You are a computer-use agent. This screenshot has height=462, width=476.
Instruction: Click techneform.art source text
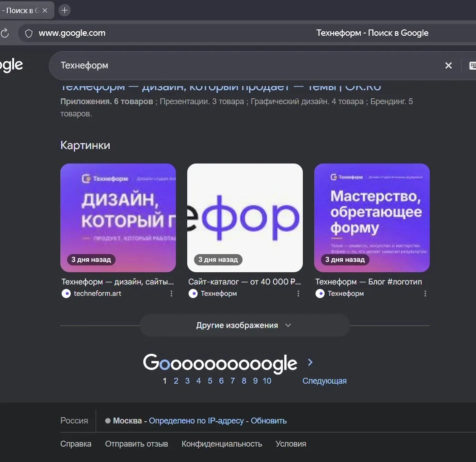point(97,294)
